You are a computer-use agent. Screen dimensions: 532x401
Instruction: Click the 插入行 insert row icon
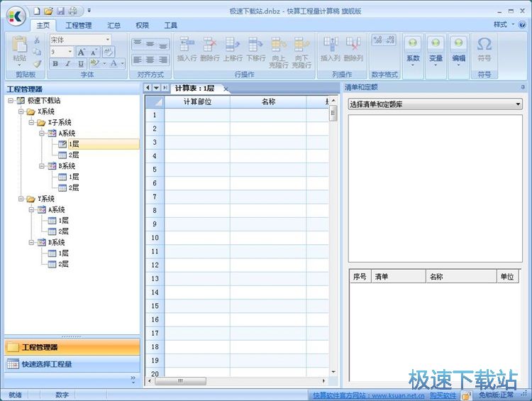[187, 45]
